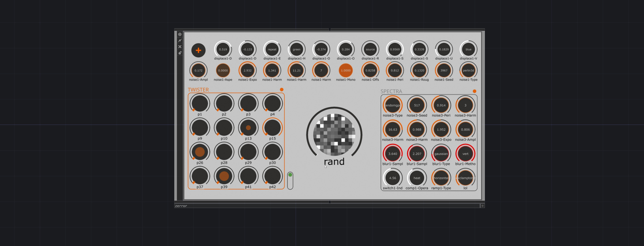This screenshot has width=644, height=246.
Task: Click the TWISTER section title
Action: click(x=198, y=90)
